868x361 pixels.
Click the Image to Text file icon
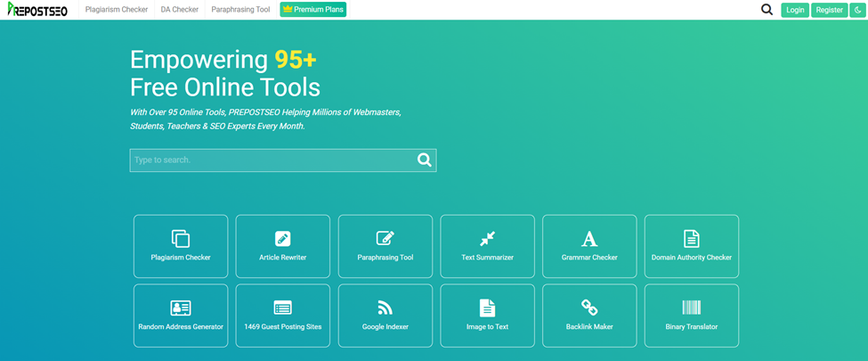(x=487, y=308)
